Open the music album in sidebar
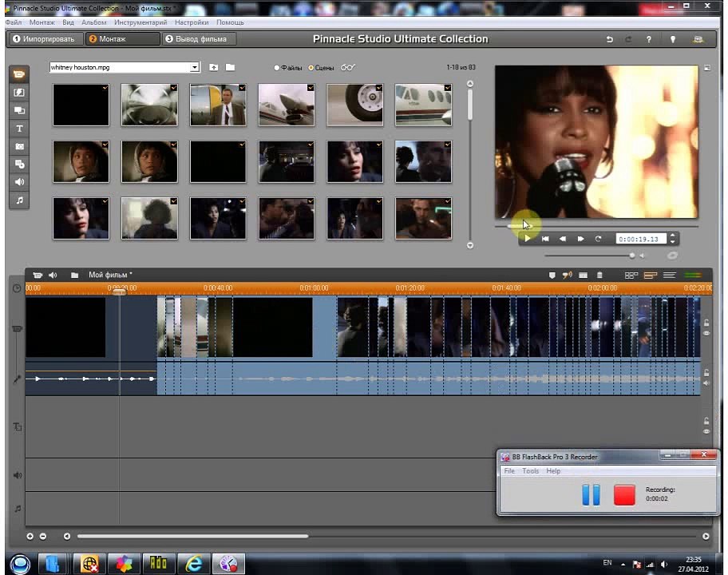This screenshot has width=728, height=575. [x=19, y=200]
